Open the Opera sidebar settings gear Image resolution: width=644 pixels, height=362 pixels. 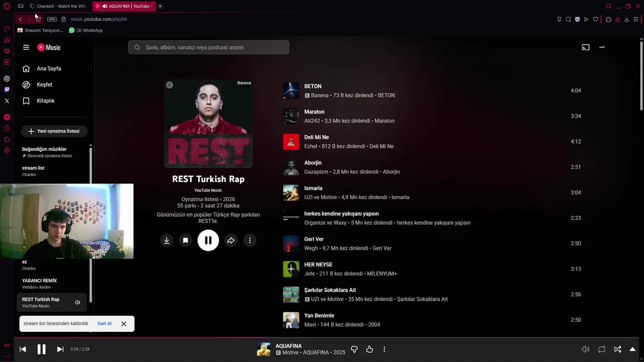[7, 150]
